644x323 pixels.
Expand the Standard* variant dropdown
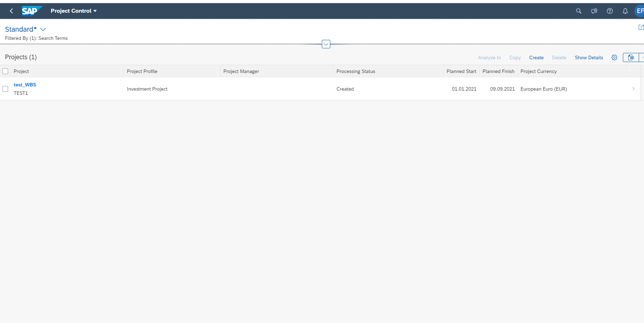pyautogui.click(x=43, y=29)
